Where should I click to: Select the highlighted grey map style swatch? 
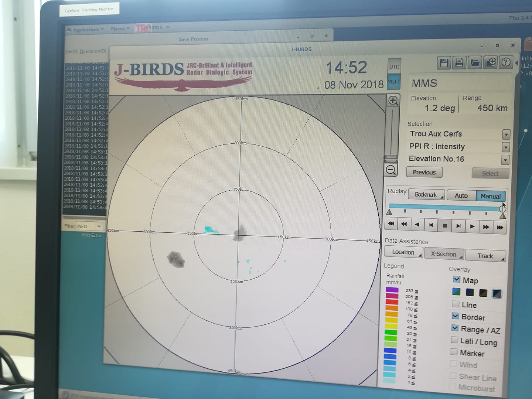(497, 294)
